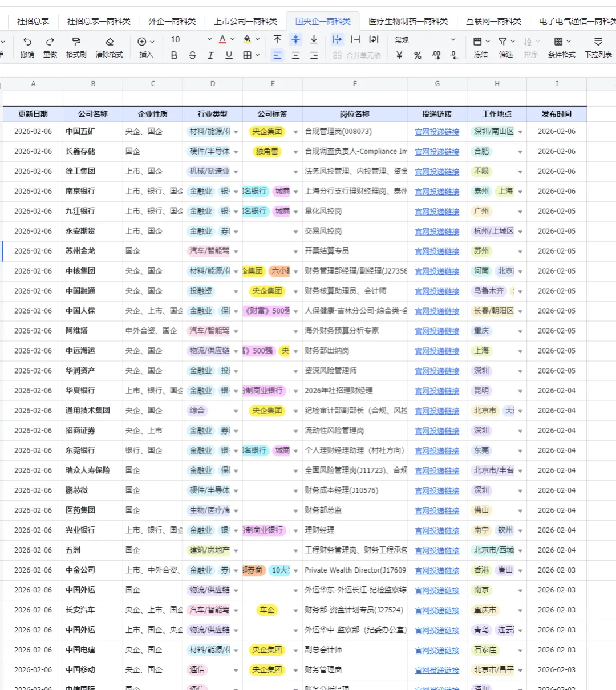Open 官网投递链接 for 长安汽车
Screen dimensions: 616x690
[x=437, y=610]
